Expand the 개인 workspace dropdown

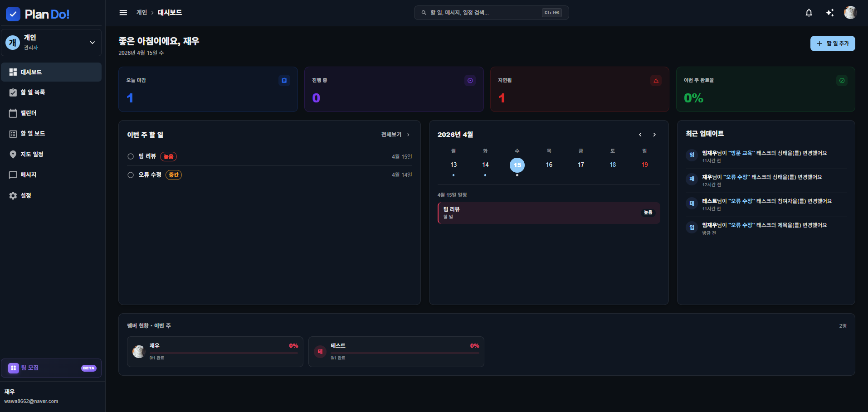click(92, 43)
